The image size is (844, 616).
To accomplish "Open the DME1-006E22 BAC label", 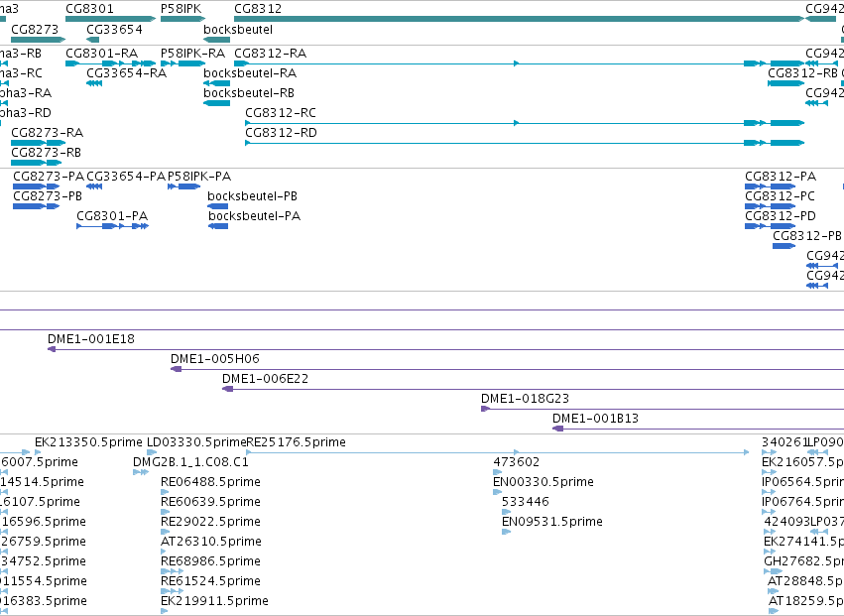I will point(266,379).
